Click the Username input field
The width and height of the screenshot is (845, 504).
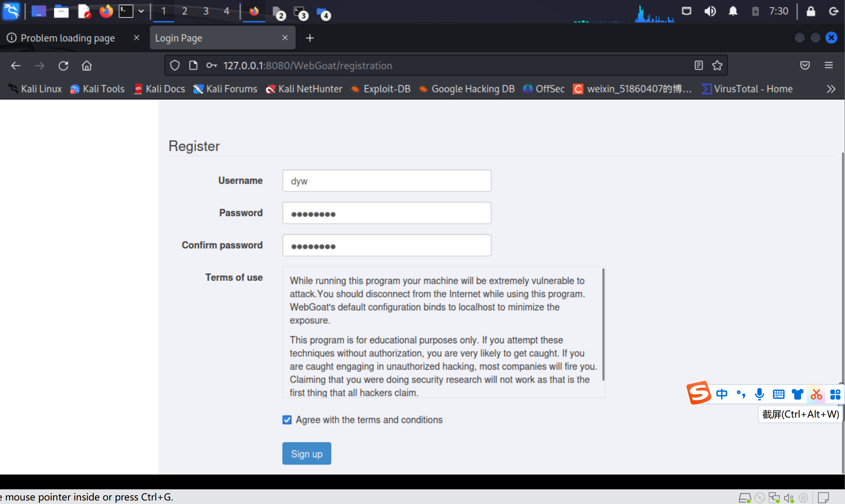(387, 181)
